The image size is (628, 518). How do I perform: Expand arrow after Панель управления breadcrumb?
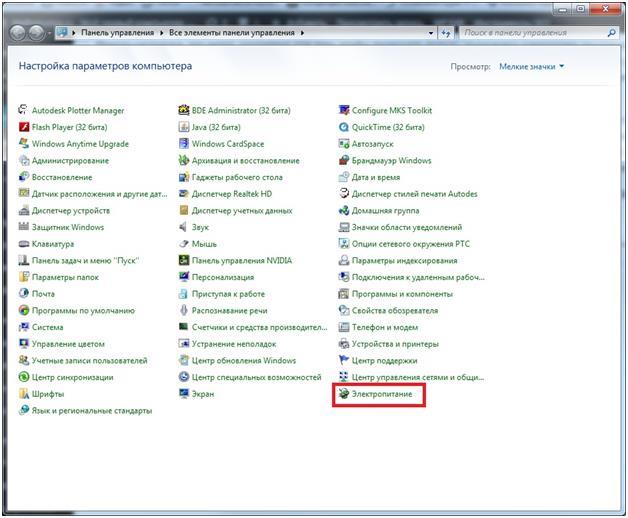pos(161,33)
